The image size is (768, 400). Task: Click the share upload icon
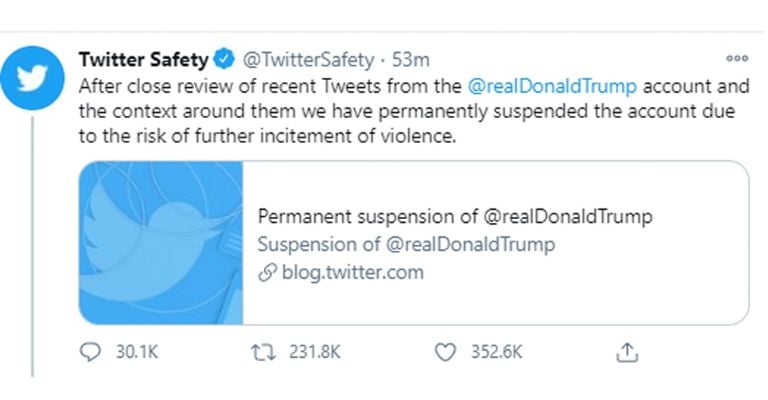[x=627, y=352]
